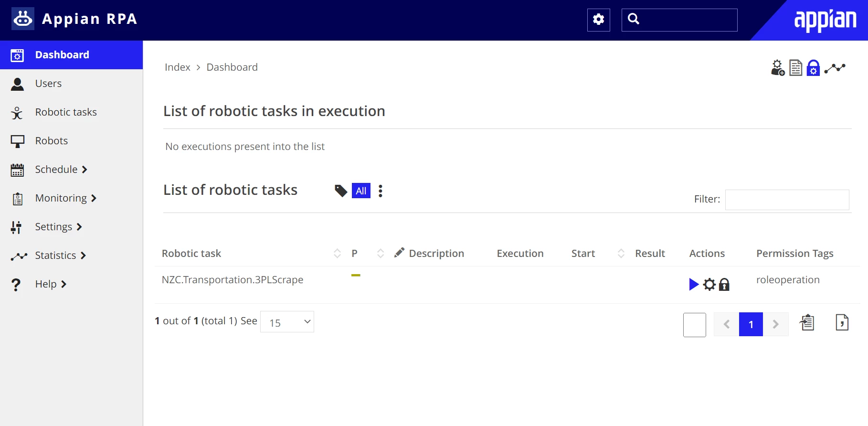Click the Dashboard breadcrumb link
Image resolution: width=868 pixels, height=426 pixels.
(x=232, y=67)
